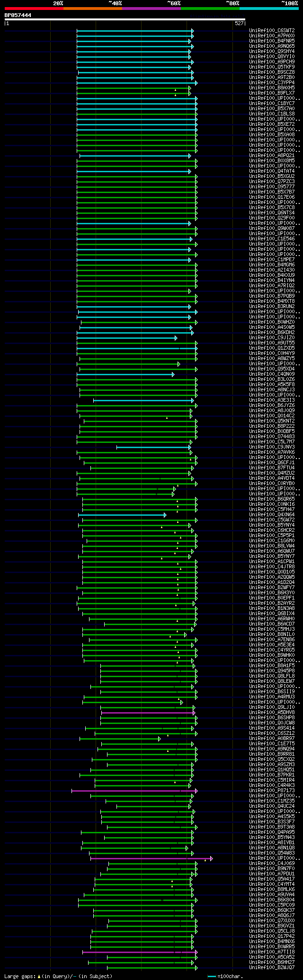Select the UniRef100_Q4UC24 entry
This screenshot has width=303, height=980.
(272, 806)
